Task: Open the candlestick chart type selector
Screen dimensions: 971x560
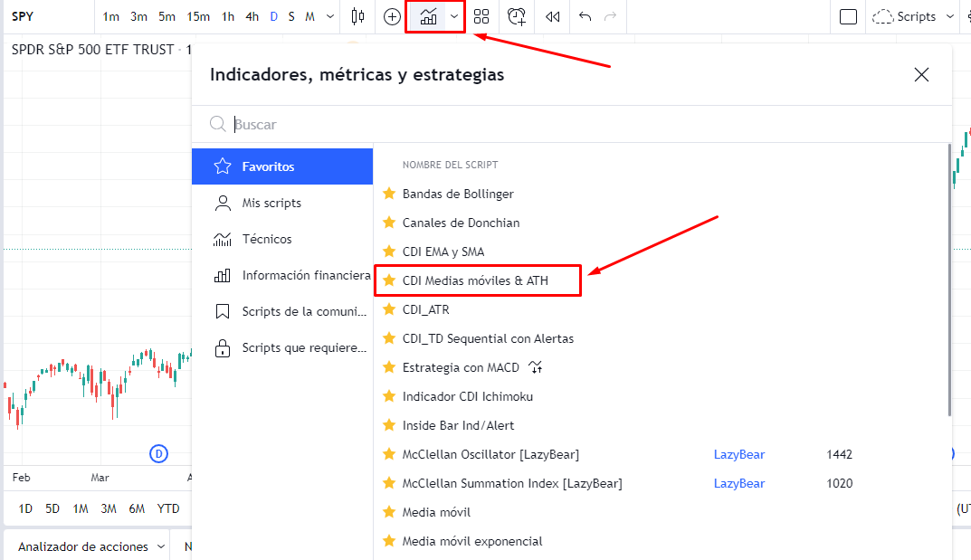Action: pyautogui.click(x=358, y=16)
